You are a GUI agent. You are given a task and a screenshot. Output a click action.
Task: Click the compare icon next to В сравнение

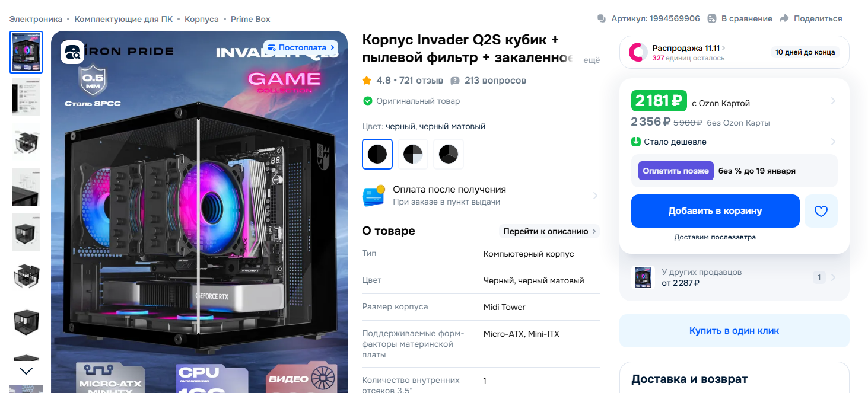712,18
